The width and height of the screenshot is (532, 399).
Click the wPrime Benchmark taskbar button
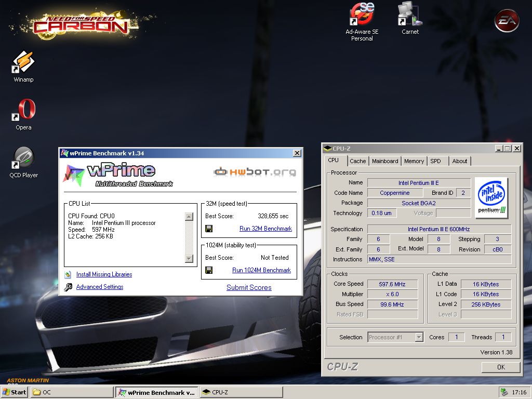pyautogui.click(x=157, y=392)
